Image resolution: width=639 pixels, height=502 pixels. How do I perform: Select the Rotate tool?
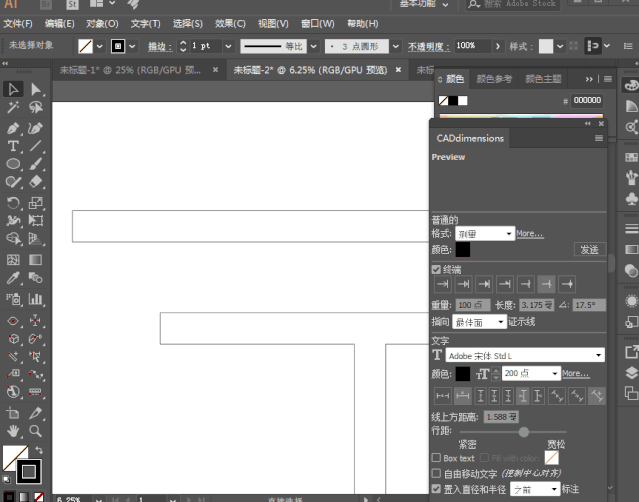(x=13, y=203)
